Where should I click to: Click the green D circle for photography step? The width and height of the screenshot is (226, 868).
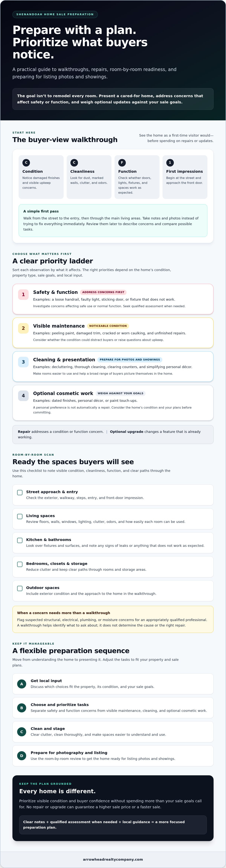click(x=21, y=756)
